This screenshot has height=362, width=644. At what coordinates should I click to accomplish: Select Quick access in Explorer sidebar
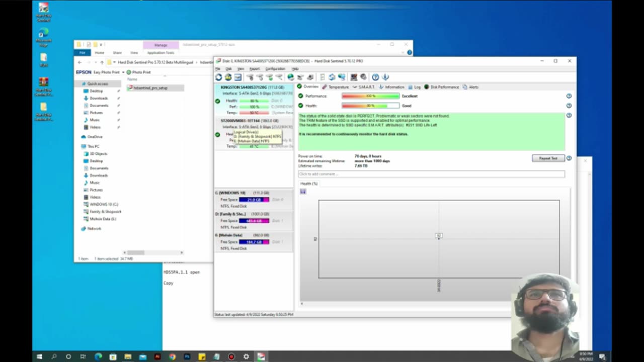[x=97, y=84]
